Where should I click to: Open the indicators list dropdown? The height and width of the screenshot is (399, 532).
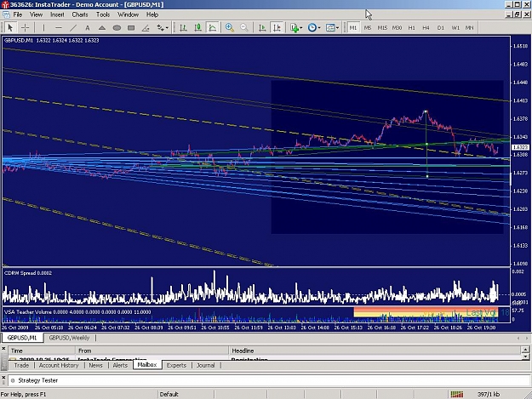pos(296,28)
